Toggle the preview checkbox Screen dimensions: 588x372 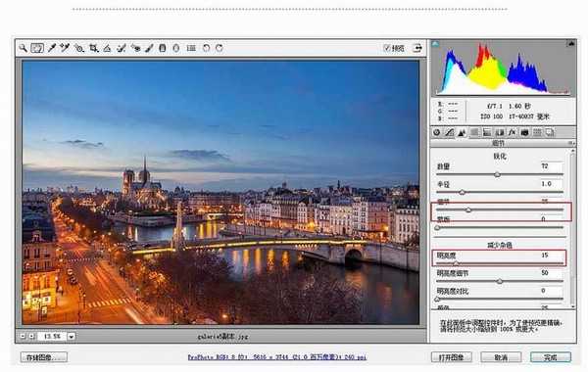387,48
